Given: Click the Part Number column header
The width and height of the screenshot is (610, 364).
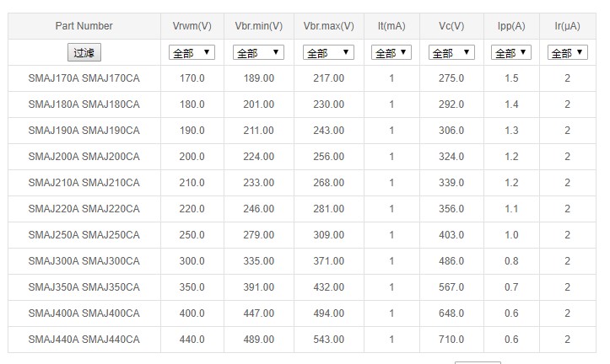Looking at the screenshot, I should (84, 26).
